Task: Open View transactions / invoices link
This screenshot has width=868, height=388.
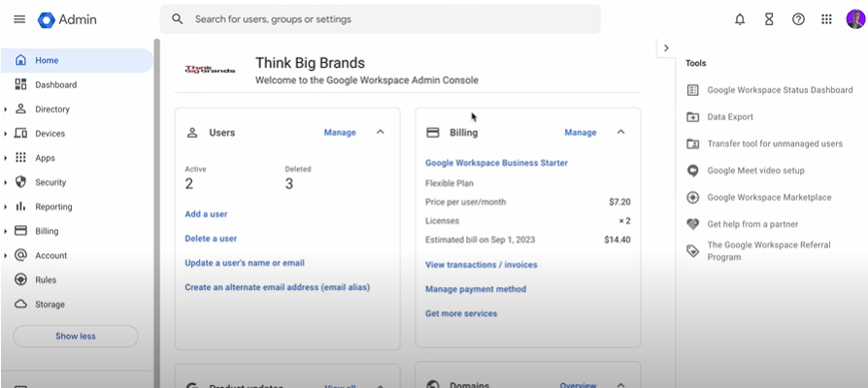Action: [481, 265]
